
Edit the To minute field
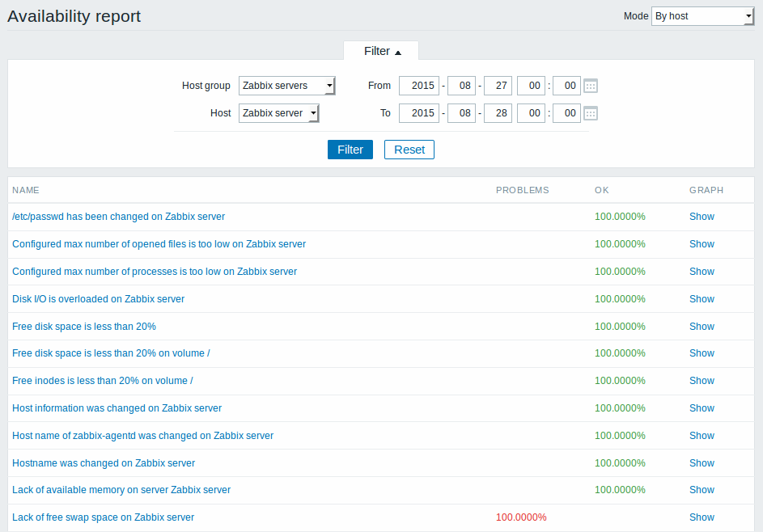pyautogui.click(x=566, y=113)
